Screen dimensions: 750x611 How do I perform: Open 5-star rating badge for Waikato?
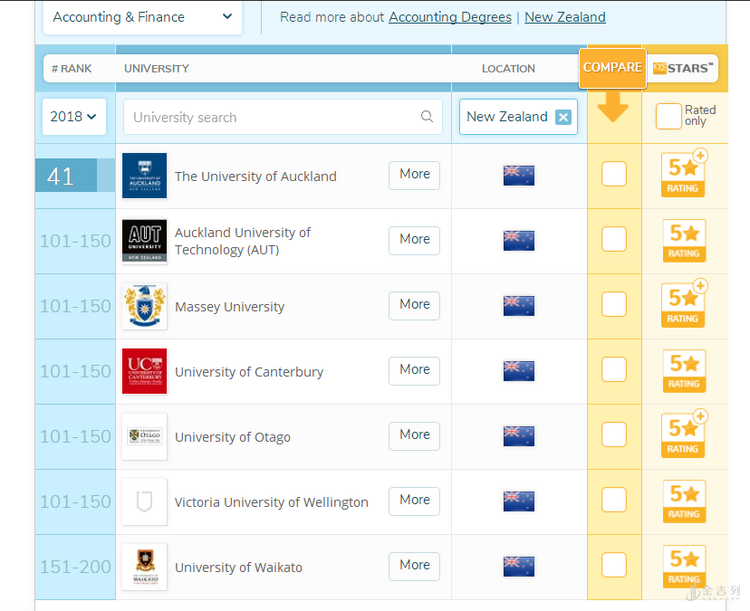(684, 566)
